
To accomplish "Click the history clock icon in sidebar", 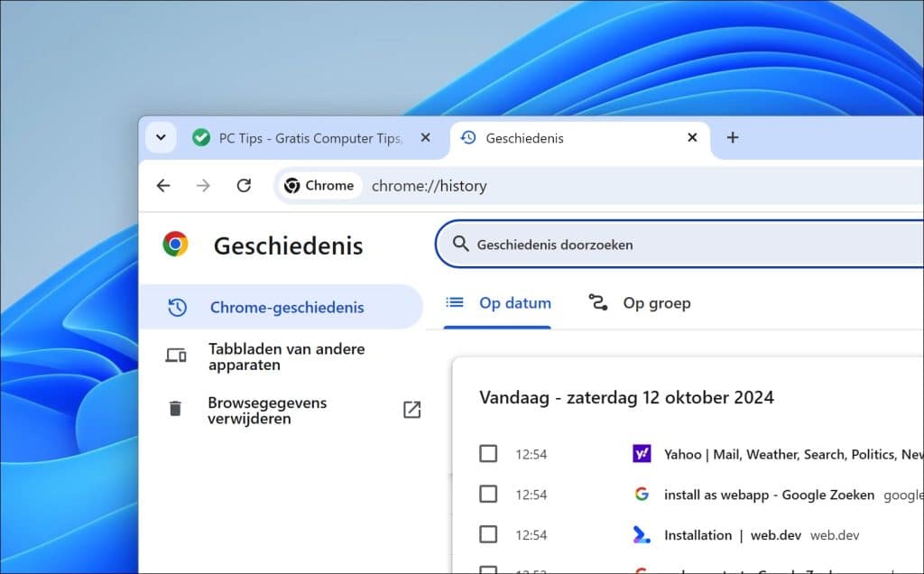I will tap(178, 307).
